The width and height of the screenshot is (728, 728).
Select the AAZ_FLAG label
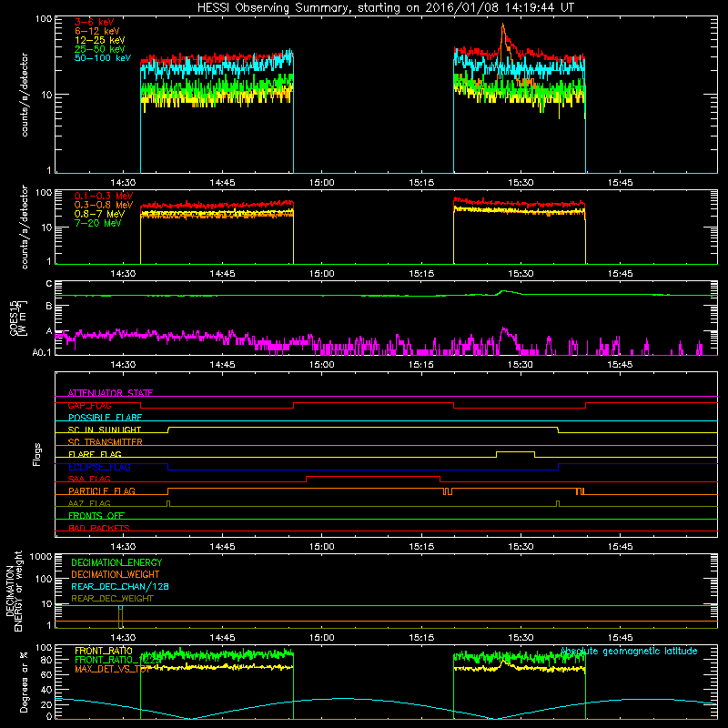[89, 503]
